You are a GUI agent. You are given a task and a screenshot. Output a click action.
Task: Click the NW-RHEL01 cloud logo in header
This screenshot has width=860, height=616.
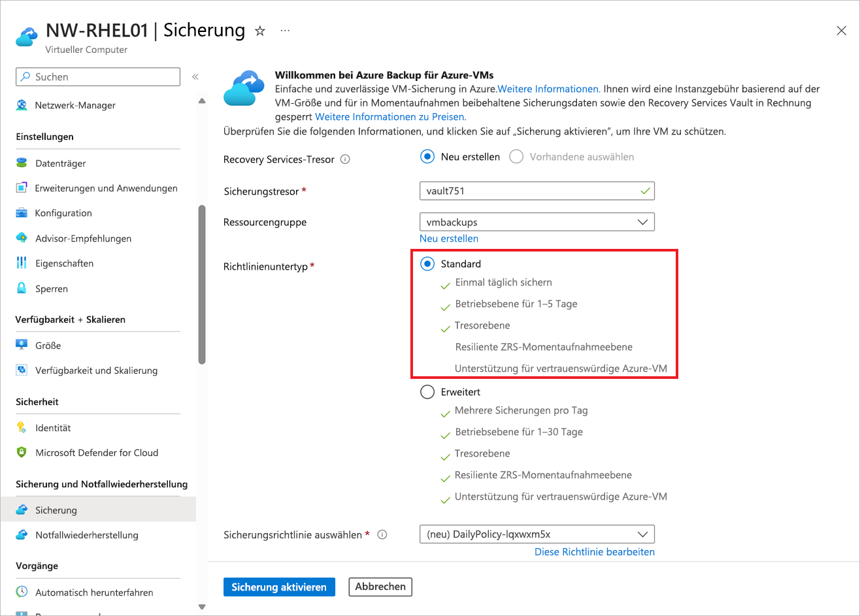tap(27, 38)
